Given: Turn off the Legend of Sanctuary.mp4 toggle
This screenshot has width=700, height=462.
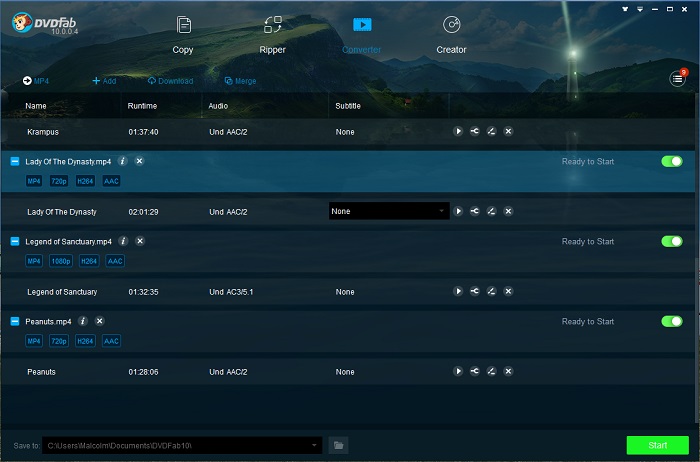Looking at the screenshot, I should (672, 241).
